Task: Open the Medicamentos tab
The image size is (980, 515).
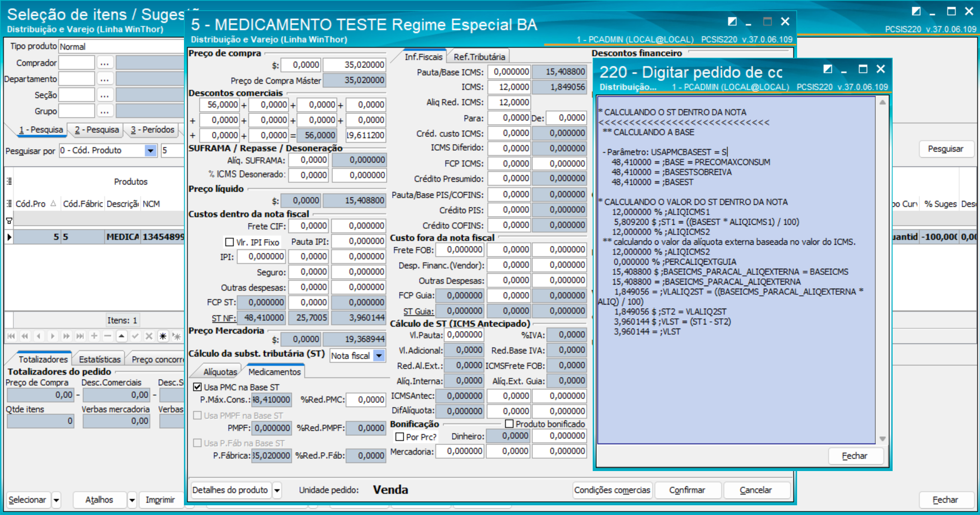Action: point(274,372)
